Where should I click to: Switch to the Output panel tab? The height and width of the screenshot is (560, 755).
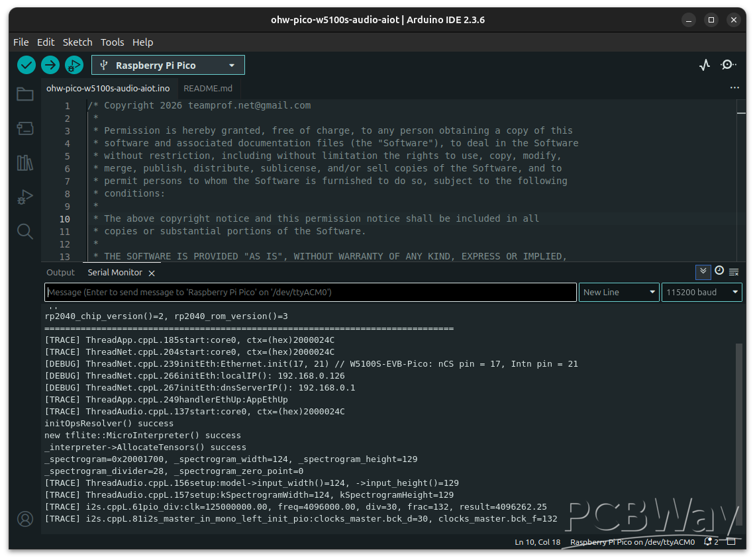61,272
